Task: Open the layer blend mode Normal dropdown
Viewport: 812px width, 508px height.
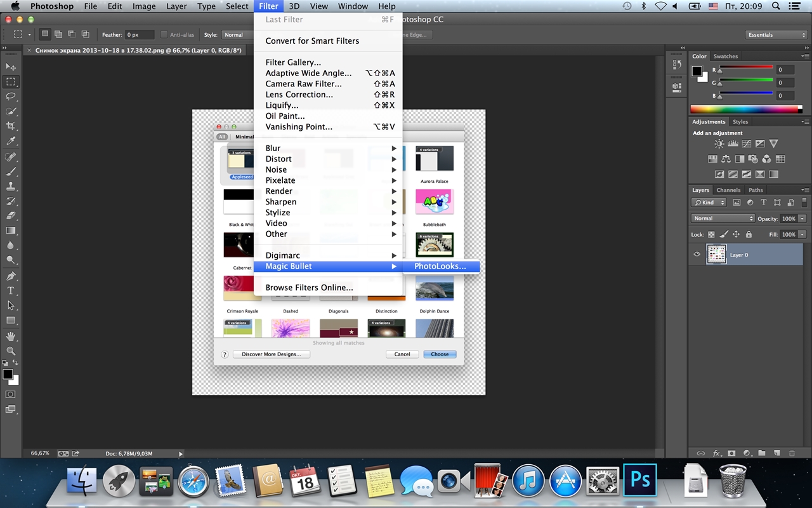Action: (x=723, y=218)
